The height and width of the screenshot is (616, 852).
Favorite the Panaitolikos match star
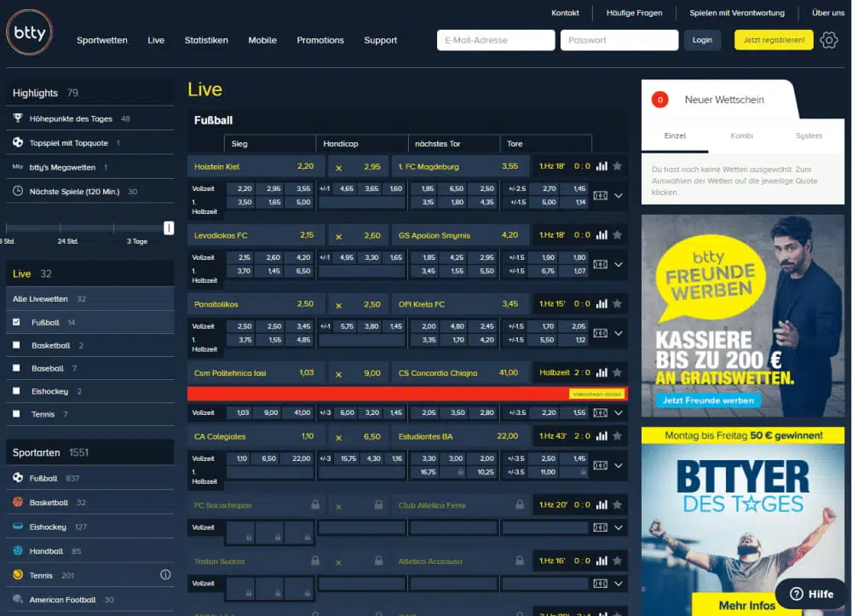(x=617, y=304)
